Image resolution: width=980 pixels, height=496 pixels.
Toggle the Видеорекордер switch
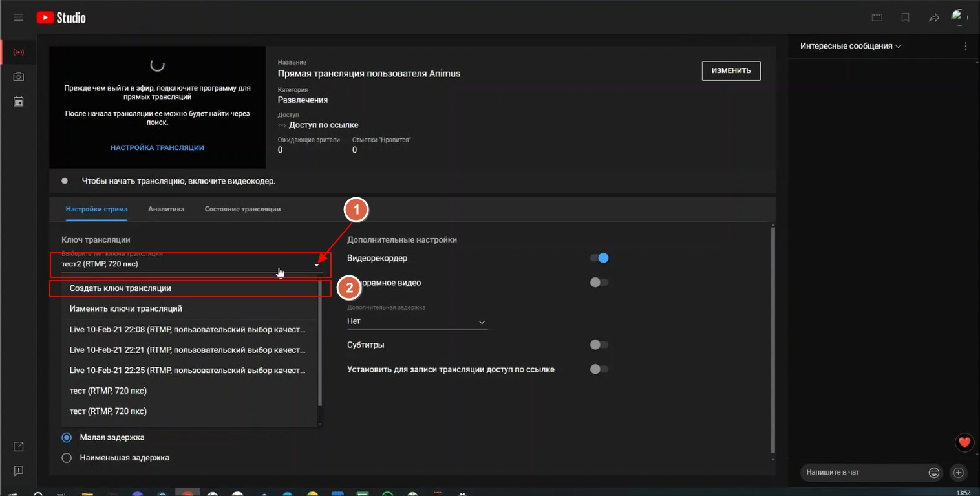click(x=599, y=258)
